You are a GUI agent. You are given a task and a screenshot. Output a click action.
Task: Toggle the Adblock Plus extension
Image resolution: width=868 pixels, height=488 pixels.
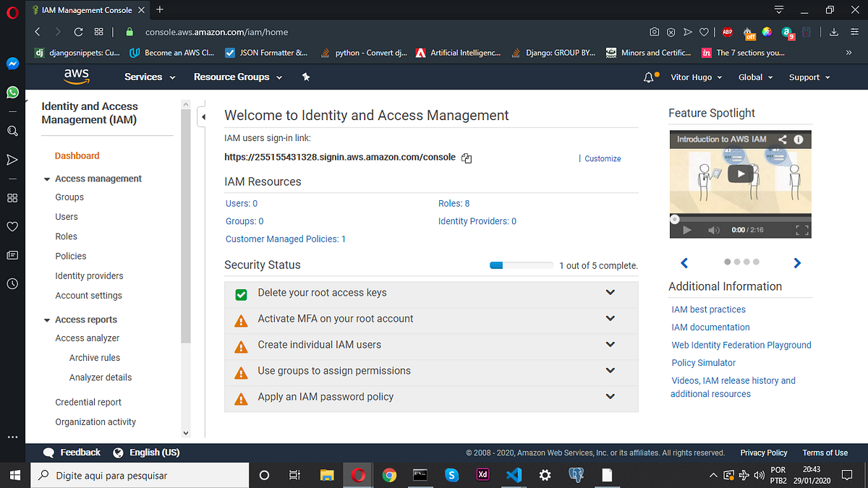[728, 32]
